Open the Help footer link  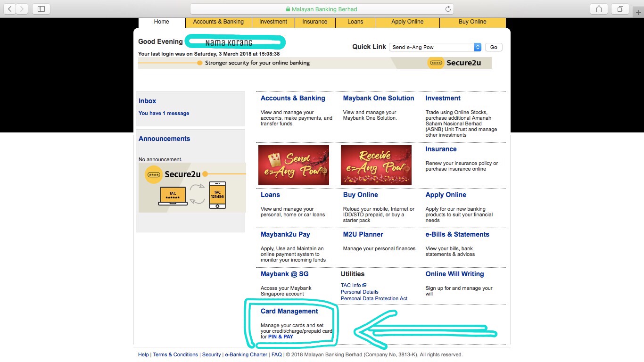(x=143, y=354)
